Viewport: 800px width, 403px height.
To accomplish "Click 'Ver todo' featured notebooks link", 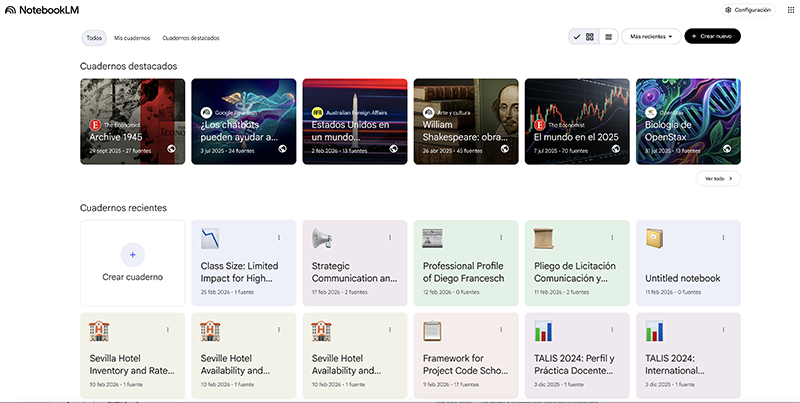I will click(x=718, y=179).
